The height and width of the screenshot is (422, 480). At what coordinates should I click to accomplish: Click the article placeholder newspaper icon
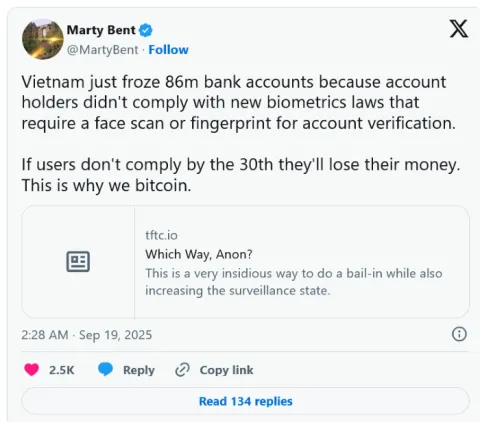point(78,262)
